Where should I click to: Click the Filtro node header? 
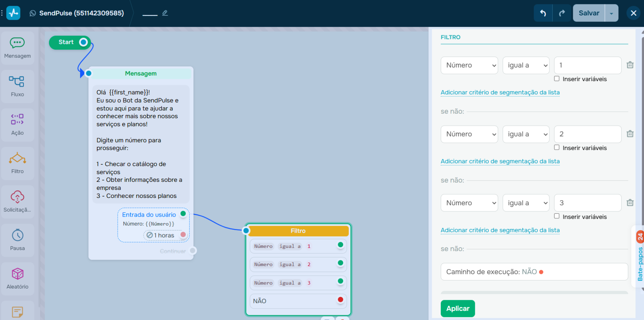click(298, 231)
